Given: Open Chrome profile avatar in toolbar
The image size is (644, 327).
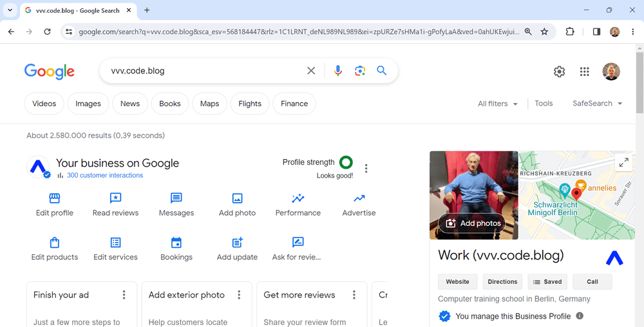Looking at the screenshot, I should coord(615,32).
